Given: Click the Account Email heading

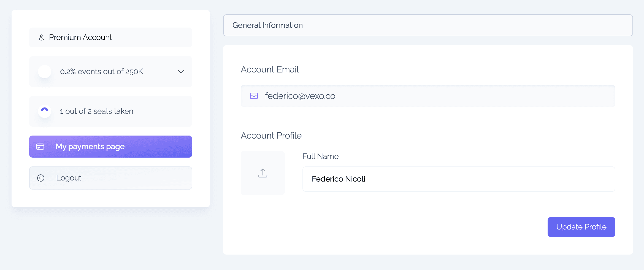Looking at the screenshot, I should click(270, 69).
